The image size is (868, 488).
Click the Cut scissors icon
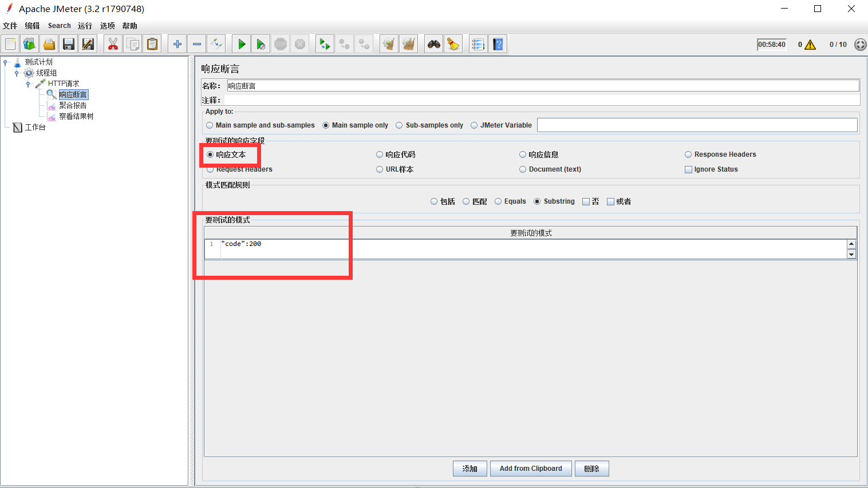click(113, 44)
